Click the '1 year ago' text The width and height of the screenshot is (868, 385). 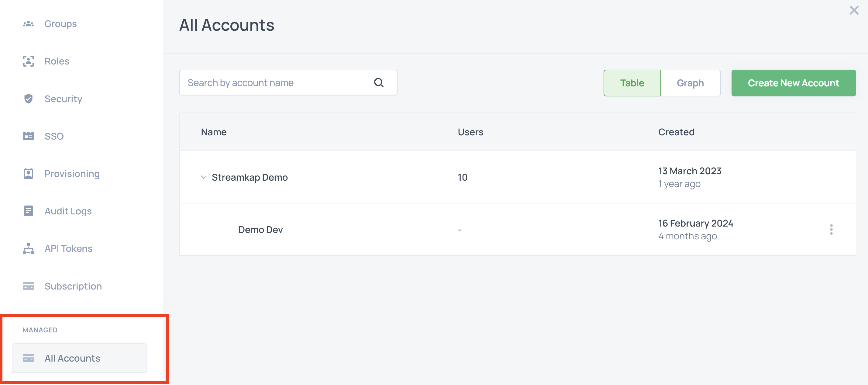[x=679, y=184]
